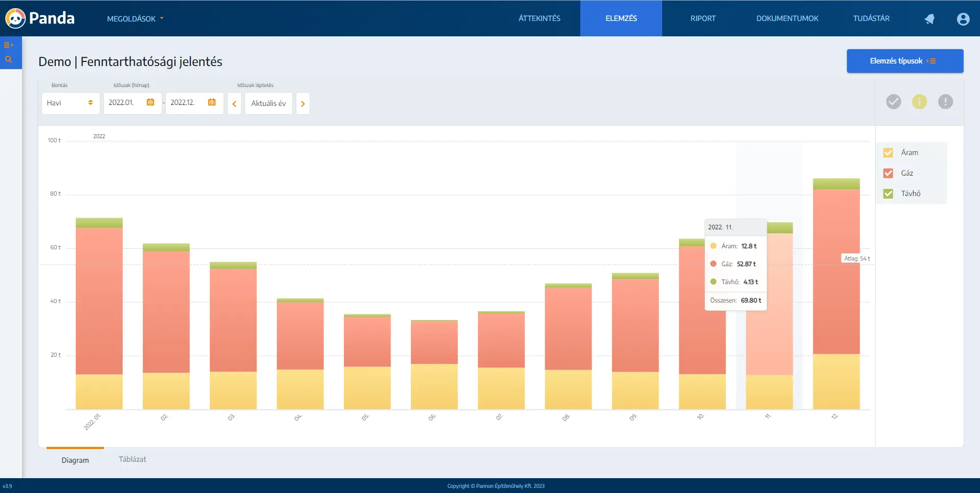The image size is (980, 493).
Task: Expand the Megoldások dropdown menu
Action: [x=135, y=19]
